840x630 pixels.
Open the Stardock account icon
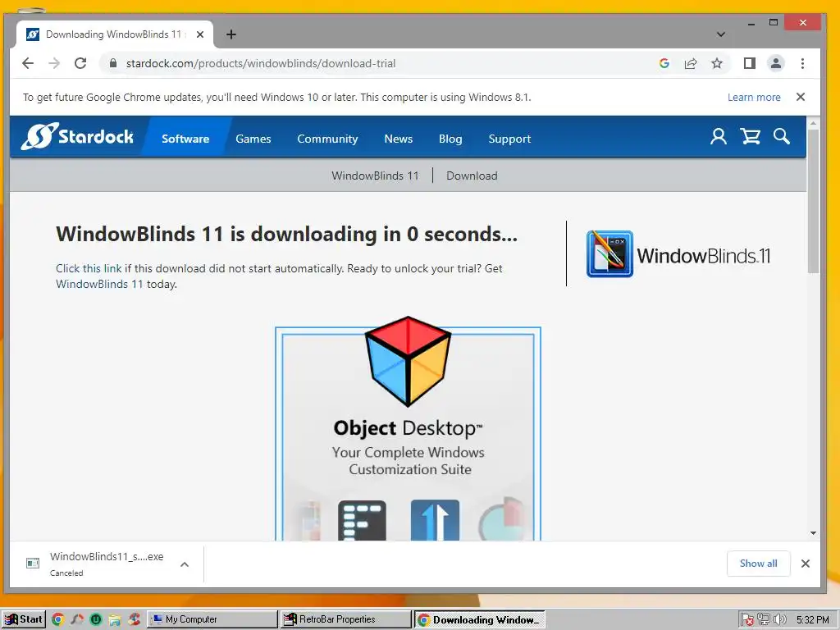point(719,137)
